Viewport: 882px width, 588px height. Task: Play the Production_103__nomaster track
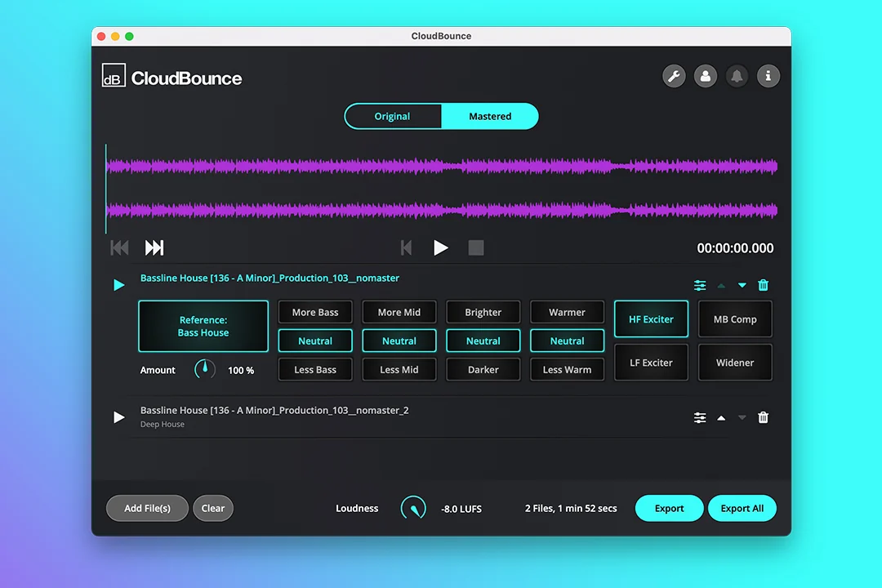pos(118,285)
